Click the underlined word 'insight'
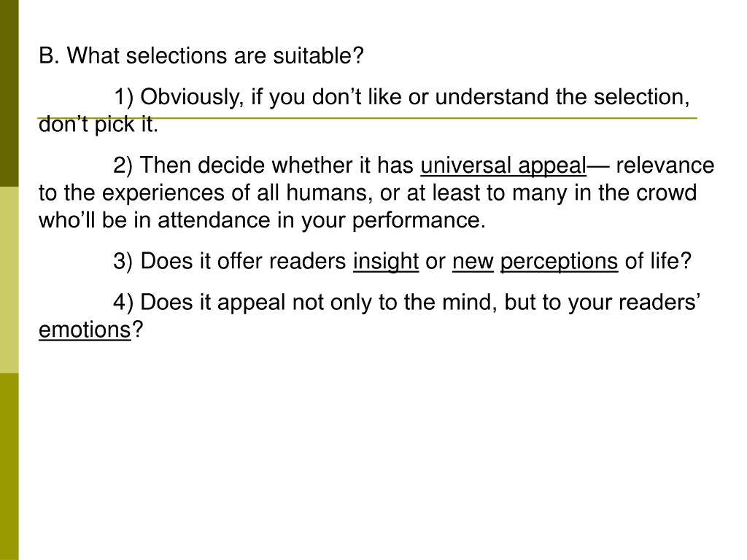The image size is (747, 560). coord(386,262)
